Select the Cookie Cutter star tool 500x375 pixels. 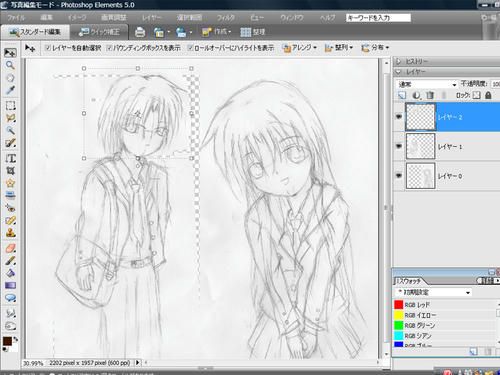(10, 183)
